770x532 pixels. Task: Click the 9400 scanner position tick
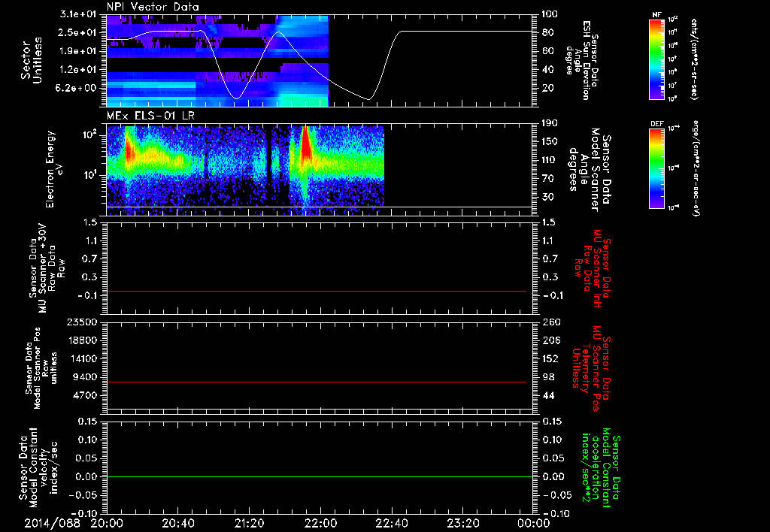tap(86, 377)
